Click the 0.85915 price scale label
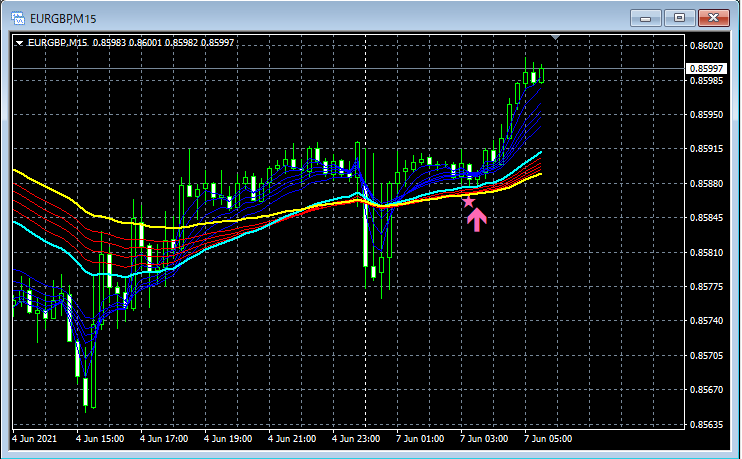The height and width of the screenshot is (459, 742). tap(706, 149)
